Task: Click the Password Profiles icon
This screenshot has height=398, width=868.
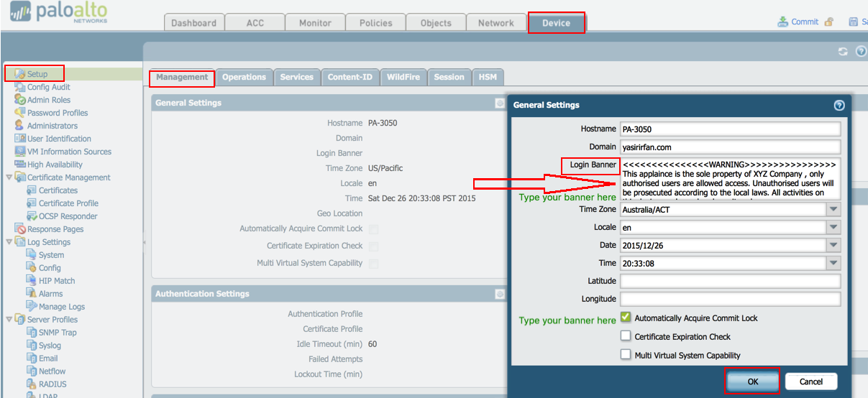Action: click(x=20, y=113)
